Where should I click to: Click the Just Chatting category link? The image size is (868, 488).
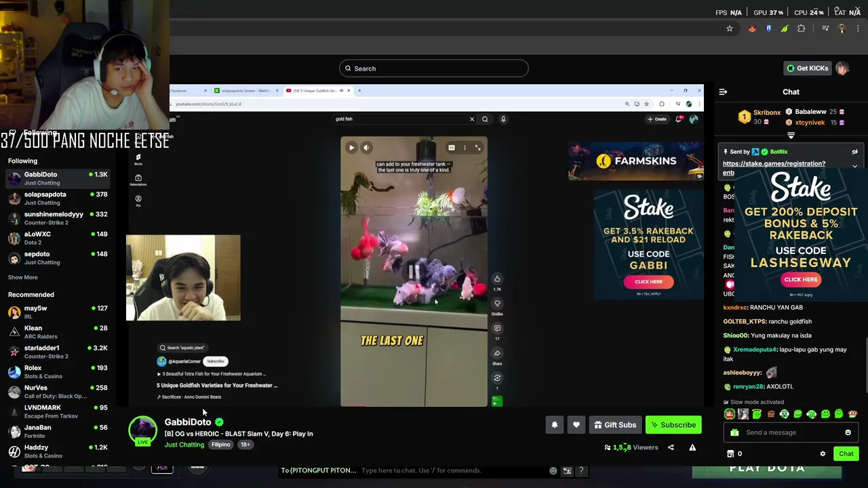[x=184, y=445]
